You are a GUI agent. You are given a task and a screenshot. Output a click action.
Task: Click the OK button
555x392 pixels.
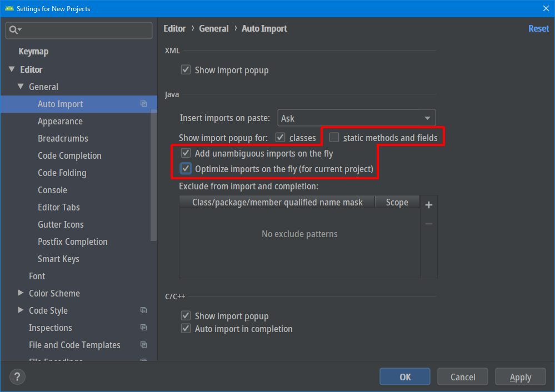coord(405,377)
